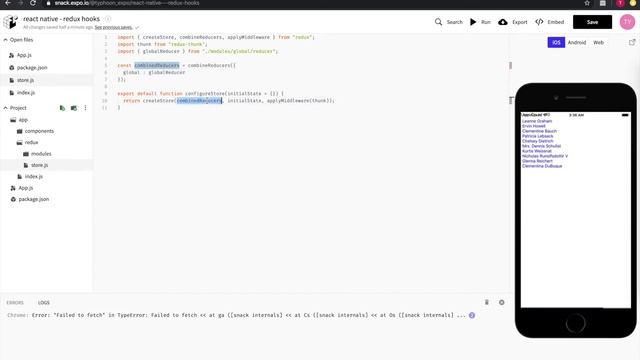Screen dimensions: 640x360
Task: Clear logs with the trash icon
Action: point(487,302)
